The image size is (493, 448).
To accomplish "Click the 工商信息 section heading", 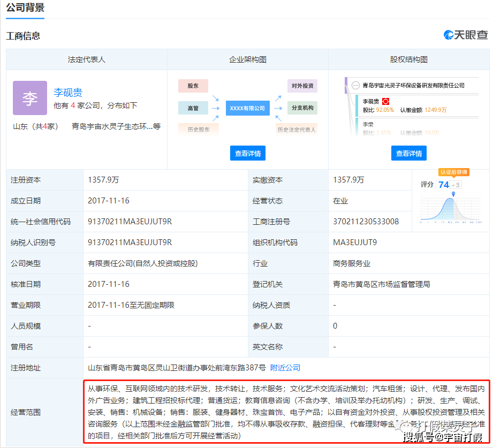I will tap(23, 36).
